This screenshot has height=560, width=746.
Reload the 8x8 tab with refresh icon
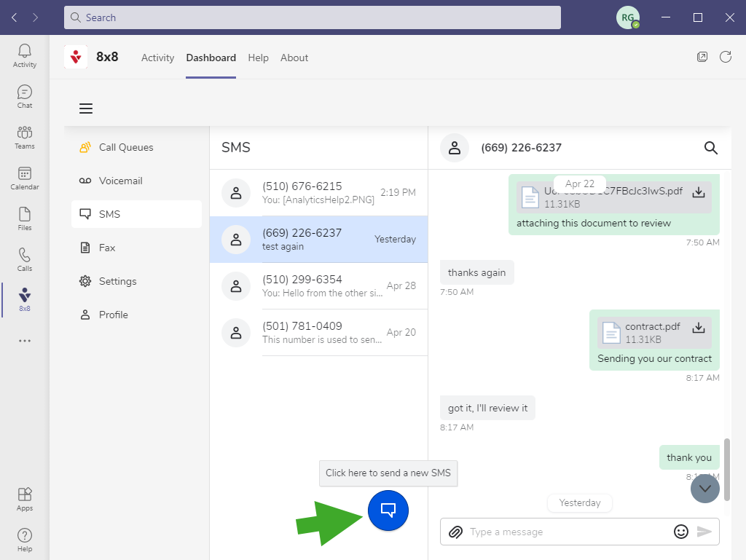pyautogui.click(x=726, y=57)
